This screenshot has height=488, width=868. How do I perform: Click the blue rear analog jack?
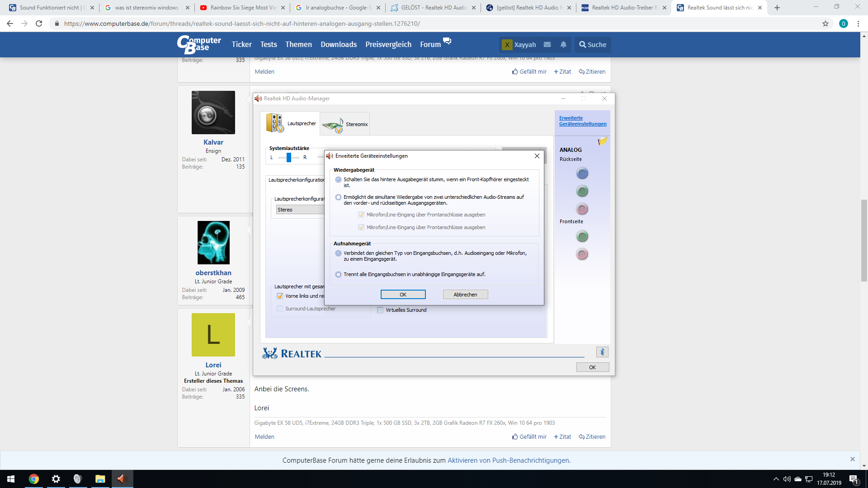pos(582,174)
